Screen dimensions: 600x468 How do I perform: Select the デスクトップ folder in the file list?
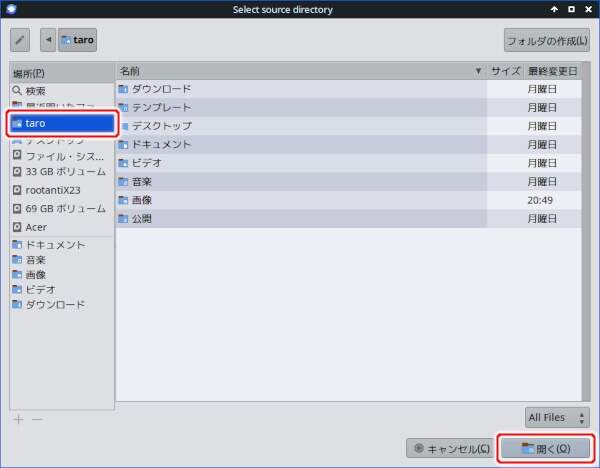point(348,126)
